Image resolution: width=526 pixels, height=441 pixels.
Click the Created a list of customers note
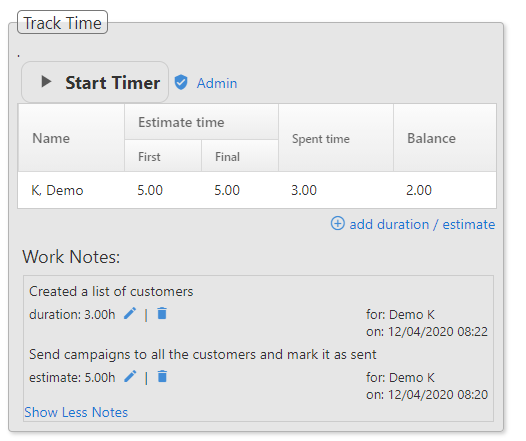click(x=111, y=291)
